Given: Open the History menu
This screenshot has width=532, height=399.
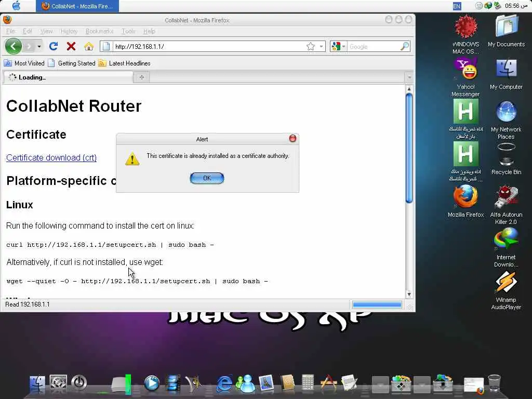Looking at the screenshot, I should click(69, 31).
